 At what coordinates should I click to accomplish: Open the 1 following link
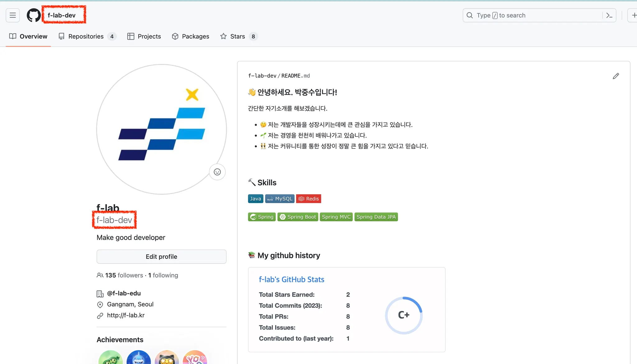(x=163, y=275)
